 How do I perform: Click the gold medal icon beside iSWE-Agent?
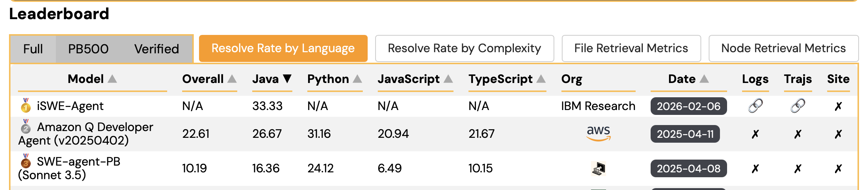25,106
